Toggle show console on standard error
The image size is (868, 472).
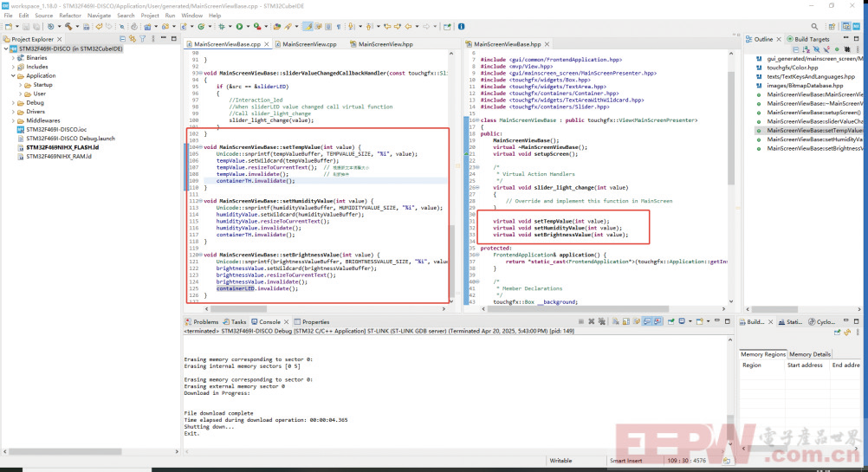click(657, 321)
